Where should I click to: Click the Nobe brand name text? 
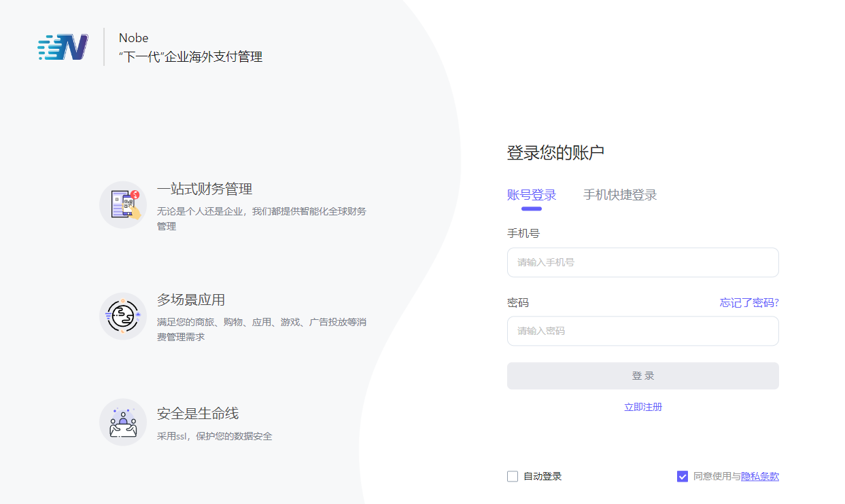click(x=133, y=38)
